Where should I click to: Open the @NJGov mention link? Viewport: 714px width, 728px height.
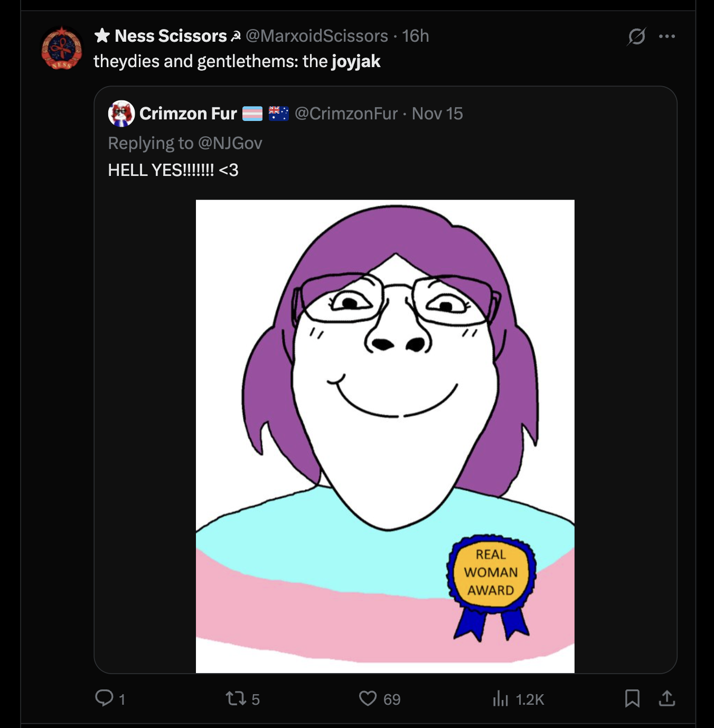[230, 143]
